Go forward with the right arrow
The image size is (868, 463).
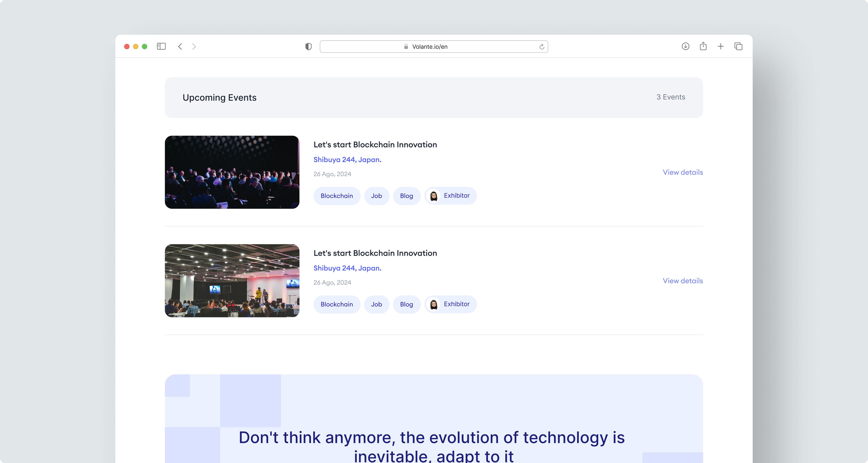194,47
